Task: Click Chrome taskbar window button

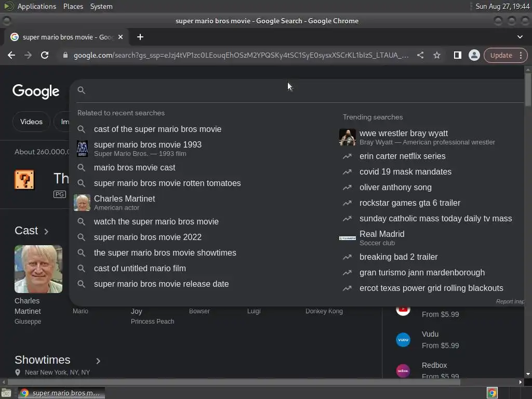Action: coord(61,393)
